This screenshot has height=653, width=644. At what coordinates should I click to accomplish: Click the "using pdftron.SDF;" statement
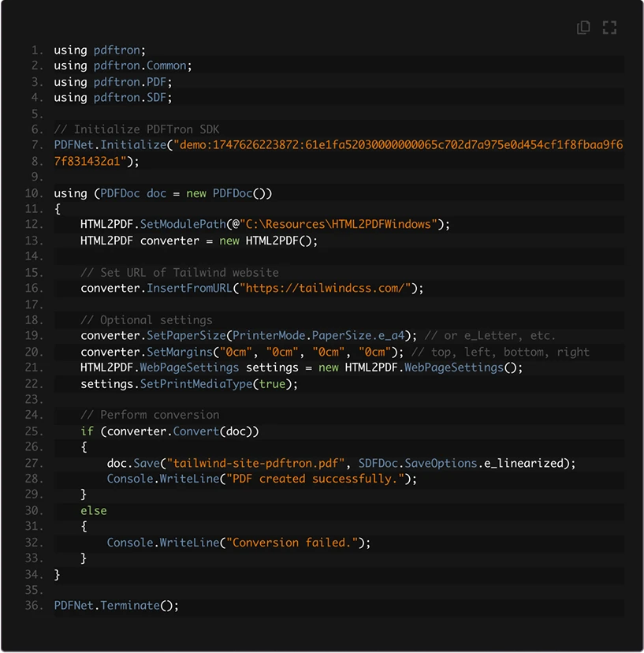(113, 98)
